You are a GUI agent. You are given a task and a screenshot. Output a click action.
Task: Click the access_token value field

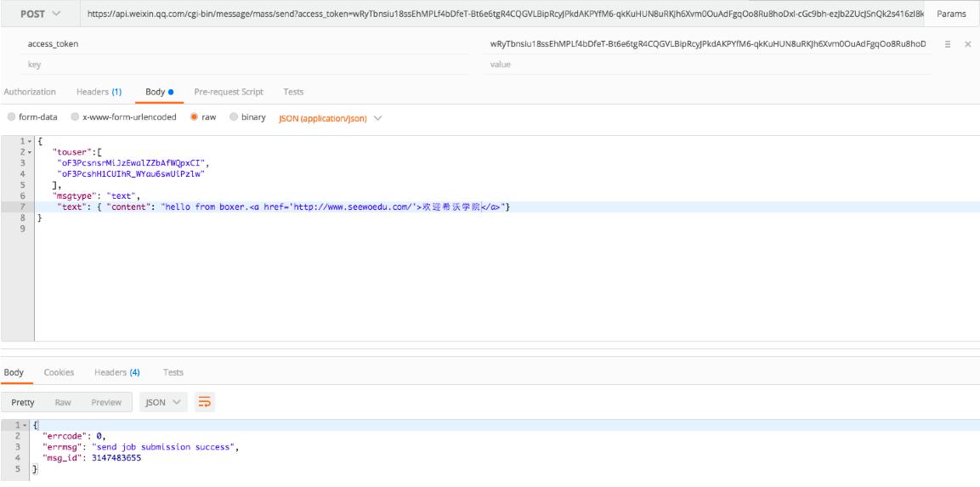707,43
